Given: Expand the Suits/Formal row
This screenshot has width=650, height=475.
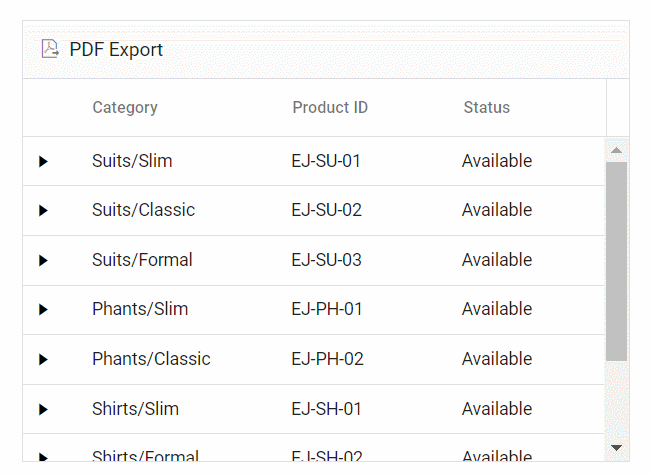Looking at the screenshot, I should point(43,260).
